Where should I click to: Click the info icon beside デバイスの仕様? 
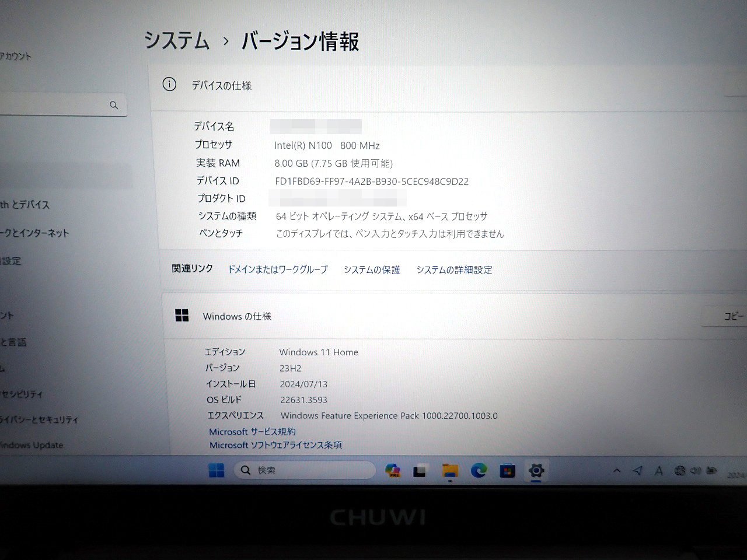click(169, 85)
